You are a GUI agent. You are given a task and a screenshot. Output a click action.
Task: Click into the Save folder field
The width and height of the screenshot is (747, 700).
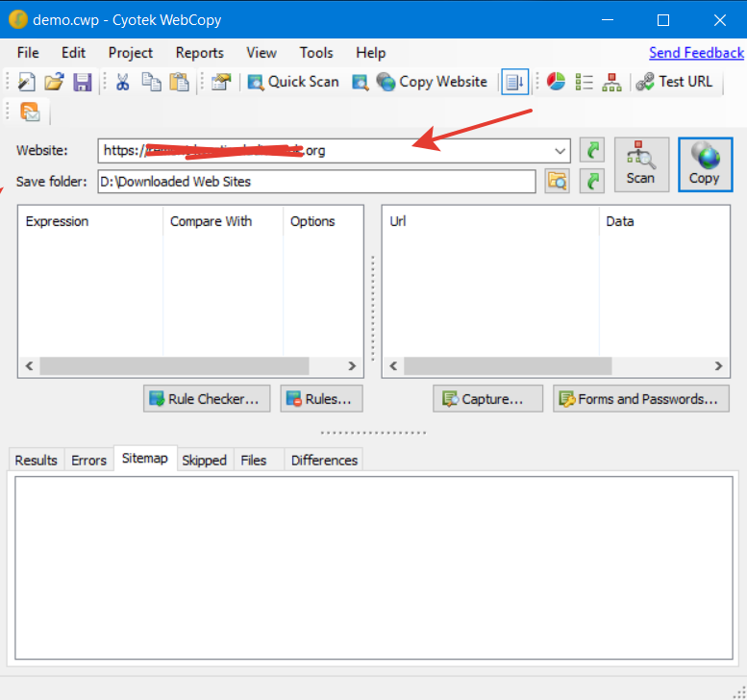(x=316, y=182)
